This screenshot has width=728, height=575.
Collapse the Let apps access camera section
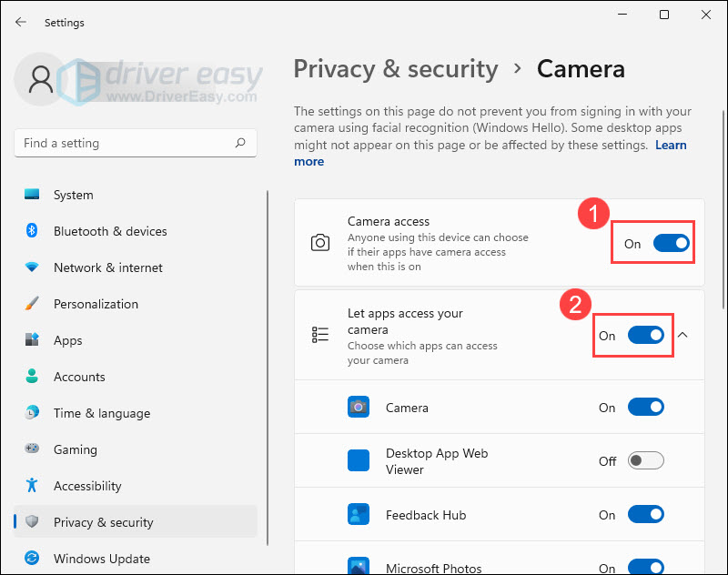pos(682,335)
